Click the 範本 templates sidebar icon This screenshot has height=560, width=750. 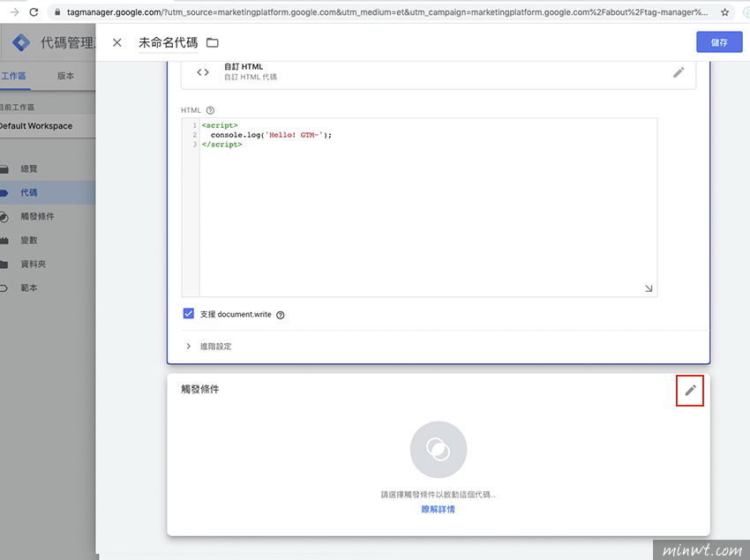point(4,287)
